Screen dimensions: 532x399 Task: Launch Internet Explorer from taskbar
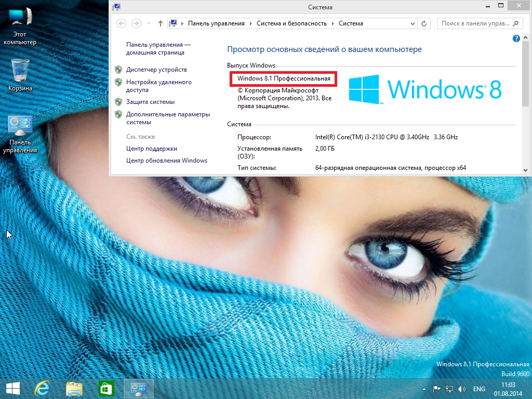click(x=42, y=389)
